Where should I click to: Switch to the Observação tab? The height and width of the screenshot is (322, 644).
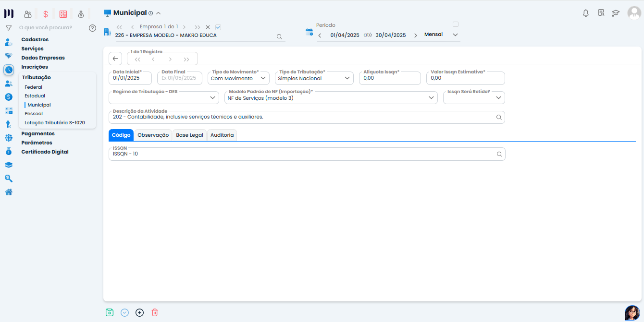click(x=153, y=135)
